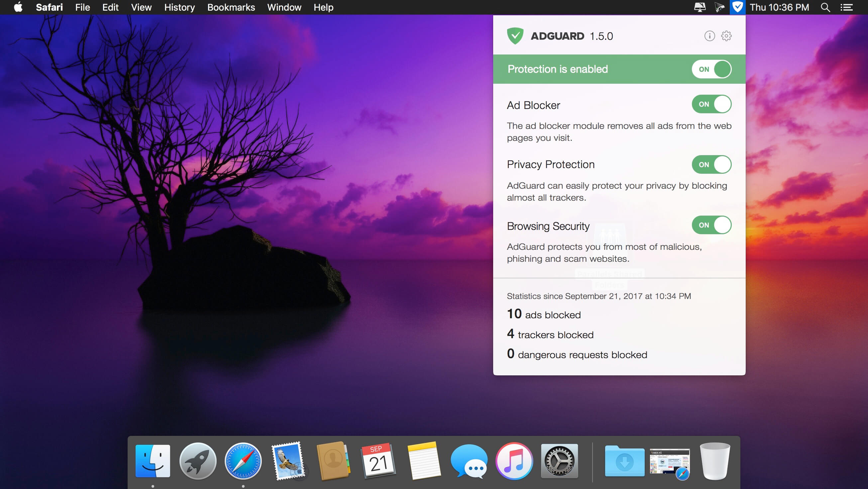Disable the Browsing Security toggle
The width and height of the screenshot is (868, 489).
711,225
